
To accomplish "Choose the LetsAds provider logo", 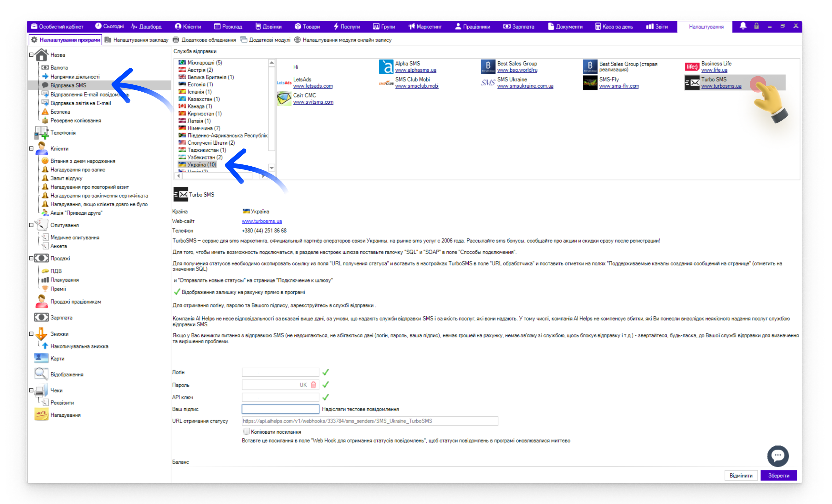I will click(284, 82).
